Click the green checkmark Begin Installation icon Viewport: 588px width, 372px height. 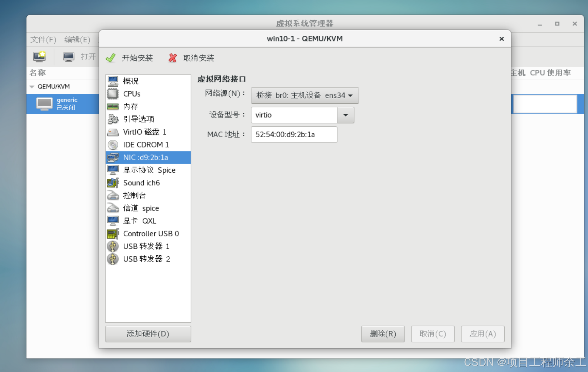[111, 58]
